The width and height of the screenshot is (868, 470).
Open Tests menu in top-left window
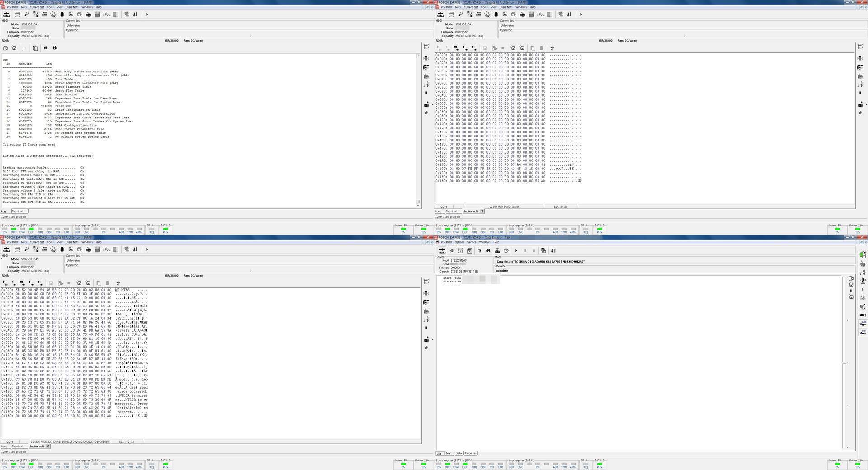click(x=24, y=7)
